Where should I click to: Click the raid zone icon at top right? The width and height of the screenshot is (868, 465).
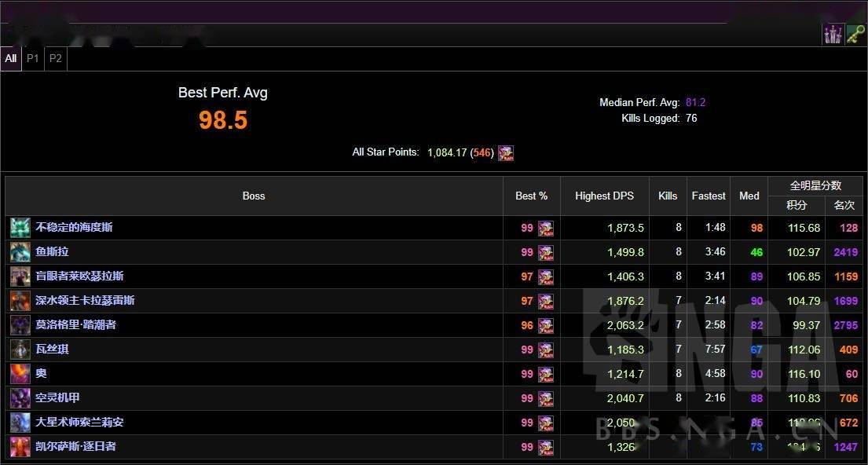tap(833, 34)
